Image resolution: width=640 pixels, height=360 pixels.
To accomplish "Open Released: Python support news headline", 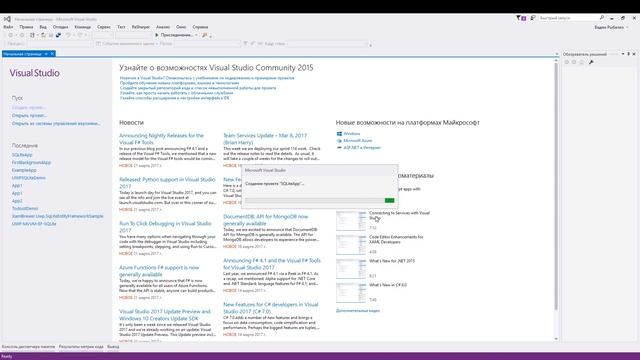I will (167, 183).
